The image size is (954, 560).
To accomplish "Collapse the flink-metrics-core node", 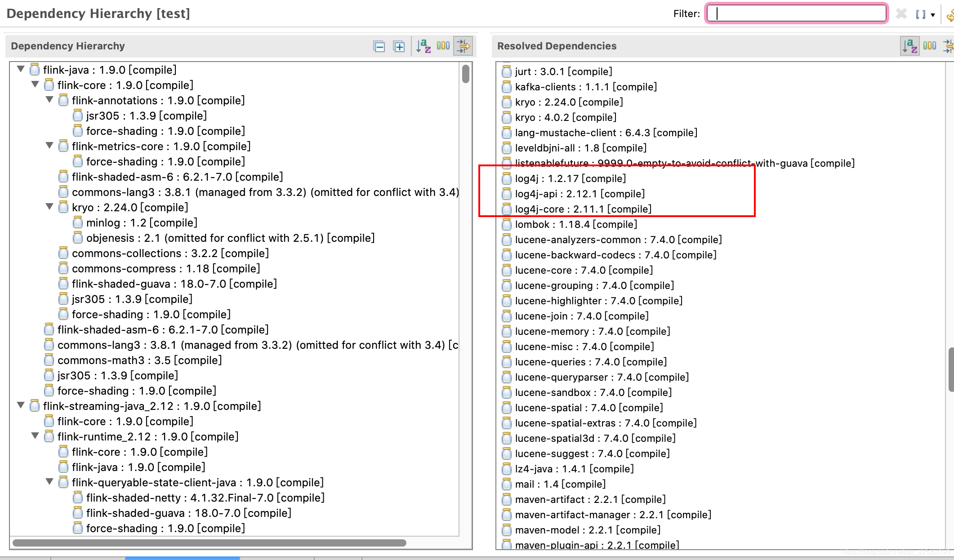I will (x=49, y=146).
